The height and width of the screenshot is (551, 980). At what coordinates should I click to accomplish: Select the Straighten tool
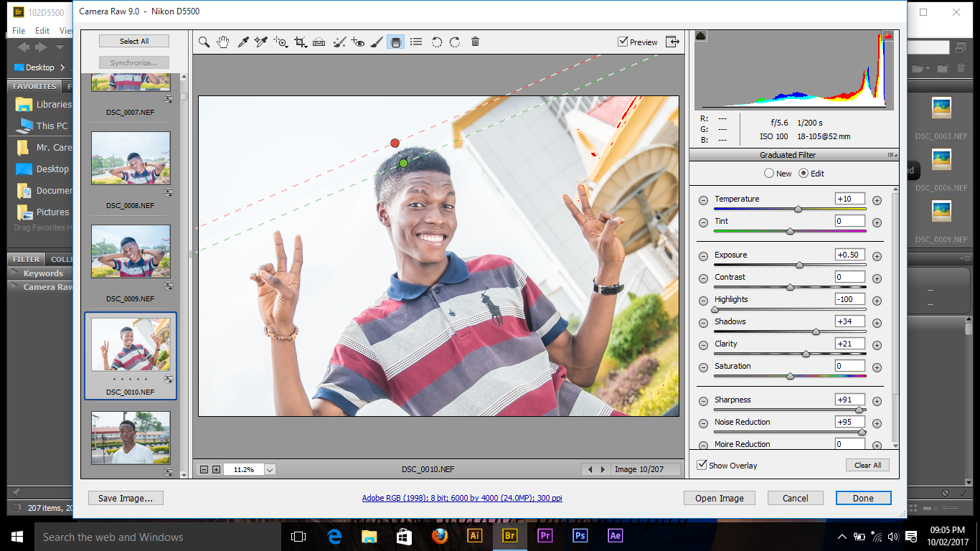point(319,42)
